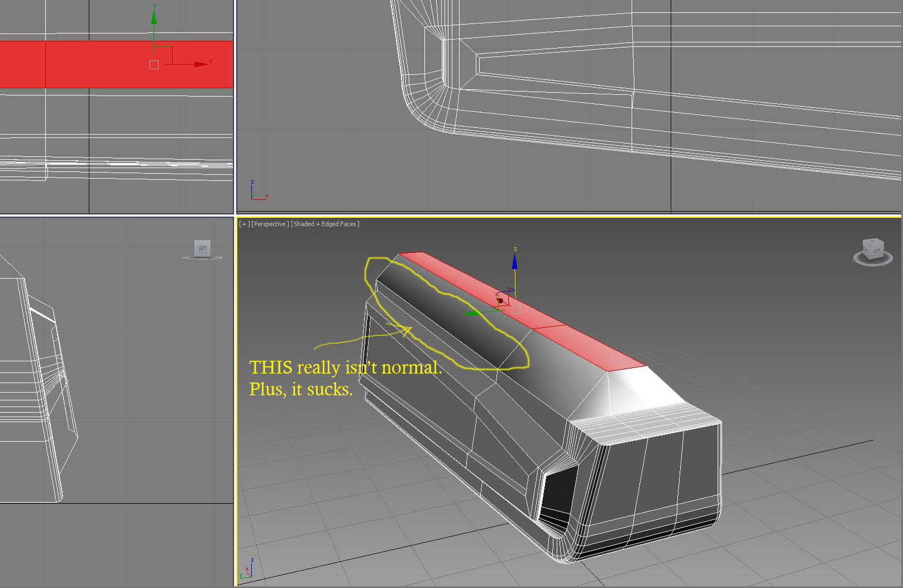Select the red polygon strip in top-left viewport
Screen dimensions: 903x588
coord(116,64)
